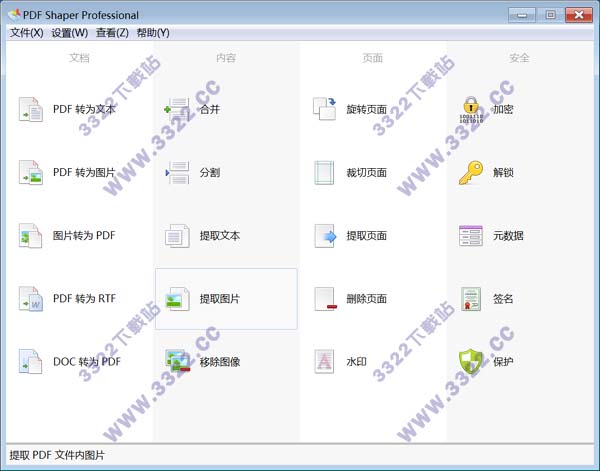Click the 加密 padlock icon
The height and width of the screenshot is (471, 600).
click(x=471, y=109)
